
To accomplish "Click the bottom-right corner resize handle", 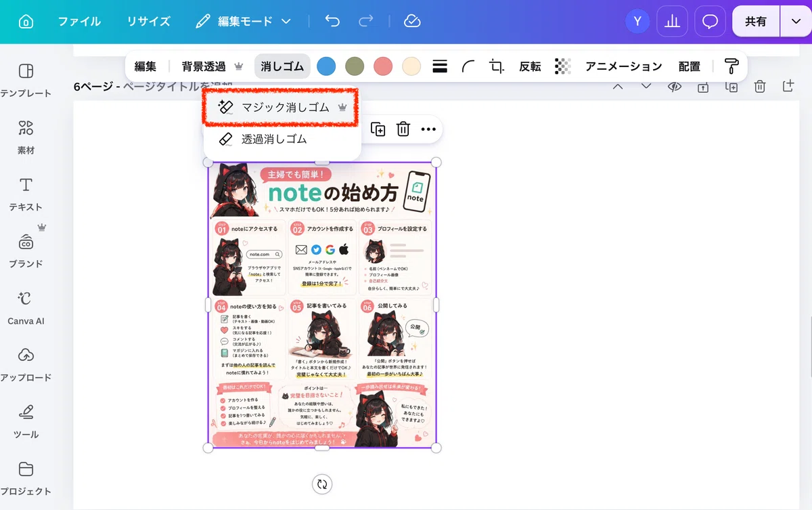I will click(436, 448).
